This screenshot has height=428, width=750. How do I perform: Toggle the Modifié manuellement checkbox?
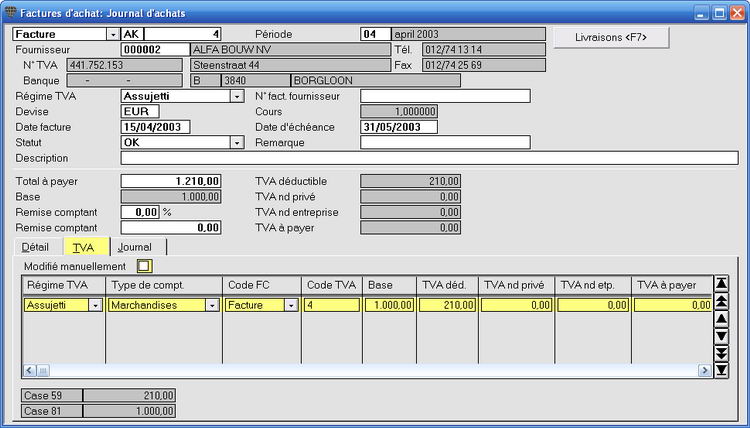click(x=144, y=266)
